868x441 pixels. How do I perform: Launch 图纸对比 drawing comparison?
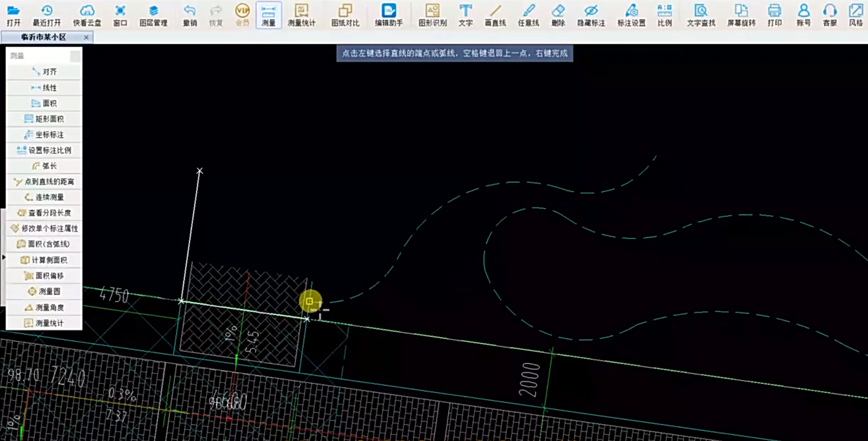(345, 15)
